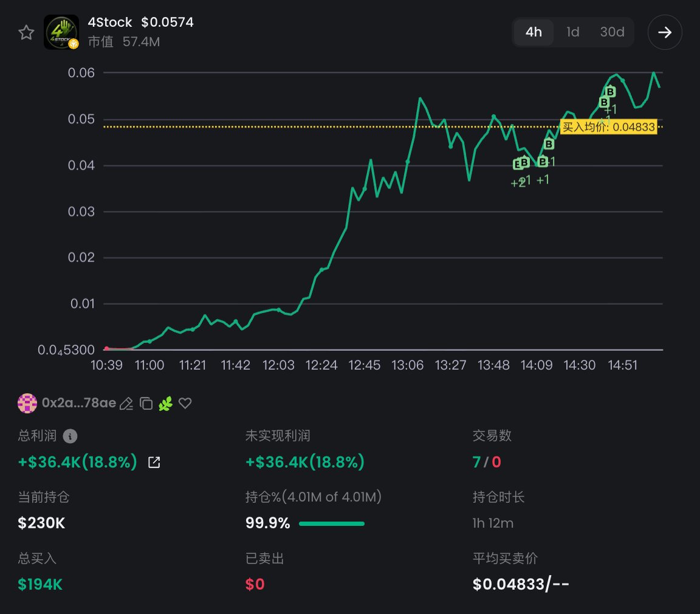Edit the wallet name with pencil icon
Image resolution: width=700 pixels, height=614 pixels.
tap(126, 403)
